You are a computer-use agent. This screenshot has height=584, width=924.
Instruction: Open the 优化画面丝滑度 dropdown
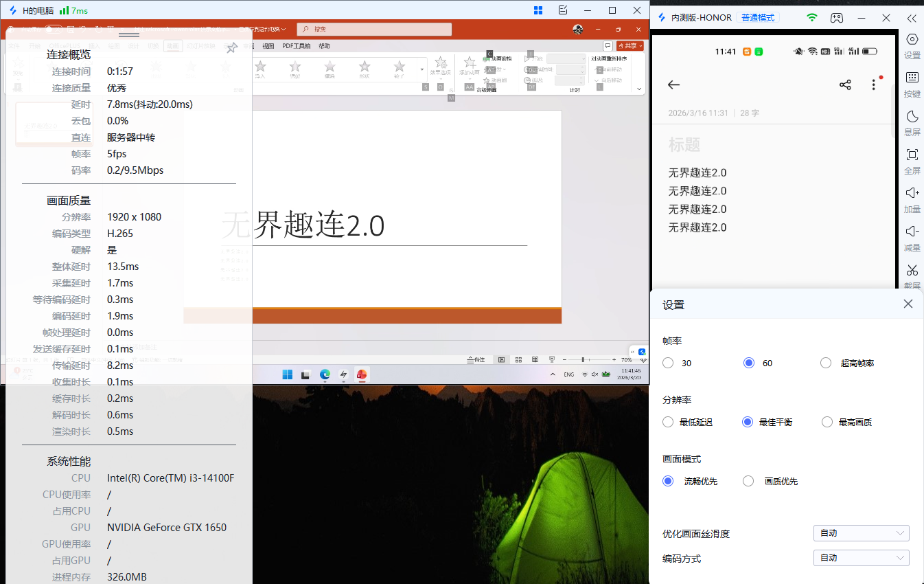coord(861,532)
